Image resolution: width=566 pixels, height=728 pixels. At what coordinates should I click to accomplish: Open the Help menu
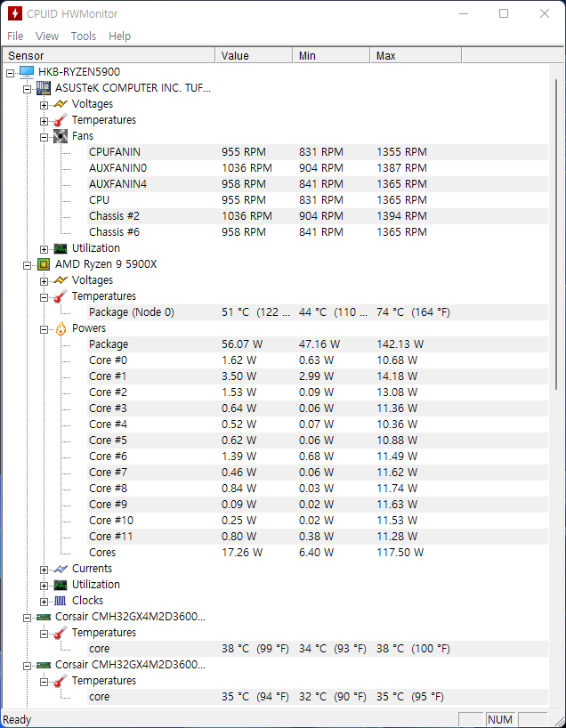pyautogui.click(x=120, y=36)
